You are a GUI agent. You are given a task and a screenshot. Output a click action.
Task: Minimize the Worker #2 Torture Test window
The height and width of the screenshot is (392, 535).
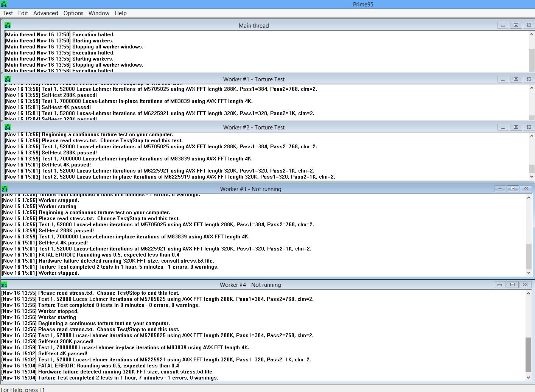(x=503, y=127)
